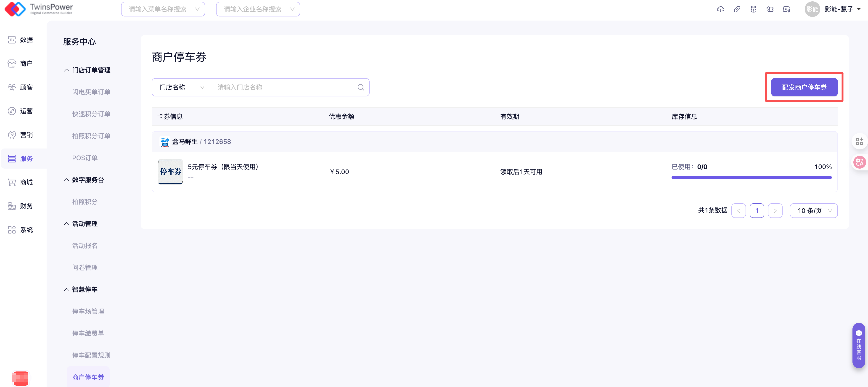This screenshot has width=868, height=387.
Task: Click the link chain icon in header
Action: click(737, 9)
